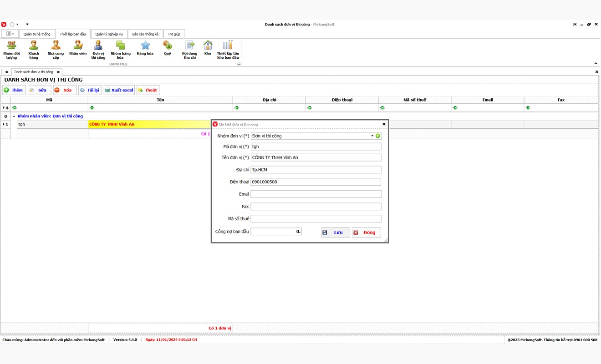
Task: Click the Đóng button in dialog
Action: pos(366,233)
